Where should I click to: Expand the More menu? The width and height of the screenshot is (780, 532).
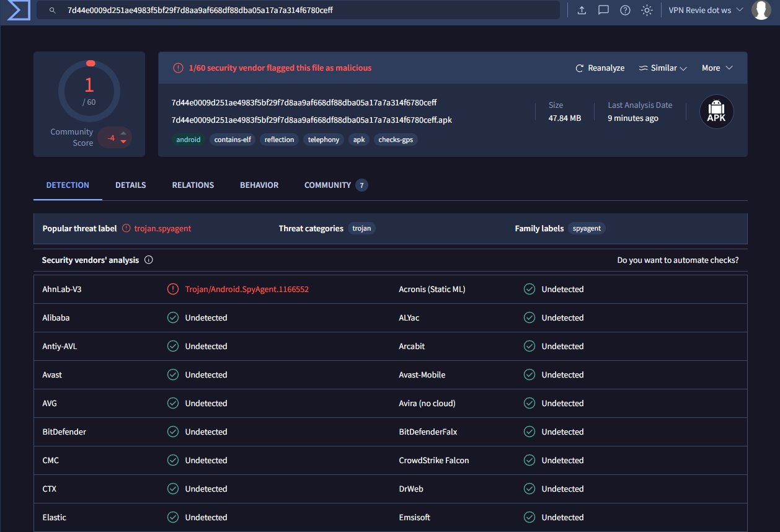tap(717, 68)
